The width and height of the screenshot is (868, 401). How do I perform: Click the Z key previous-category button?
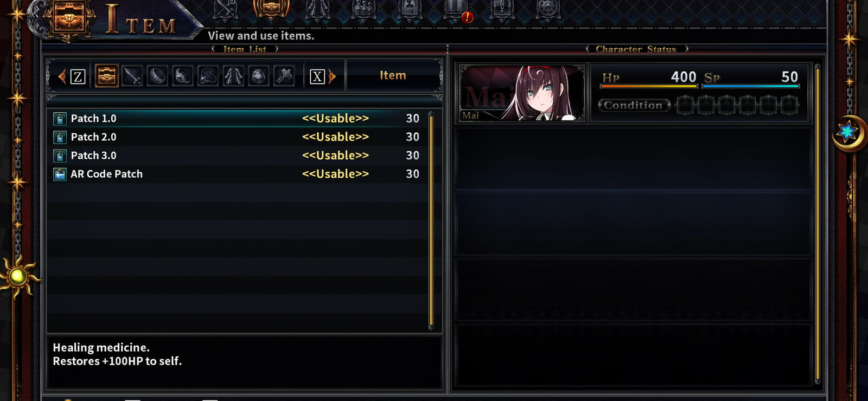pyautogui.click(x=78, y=76)
